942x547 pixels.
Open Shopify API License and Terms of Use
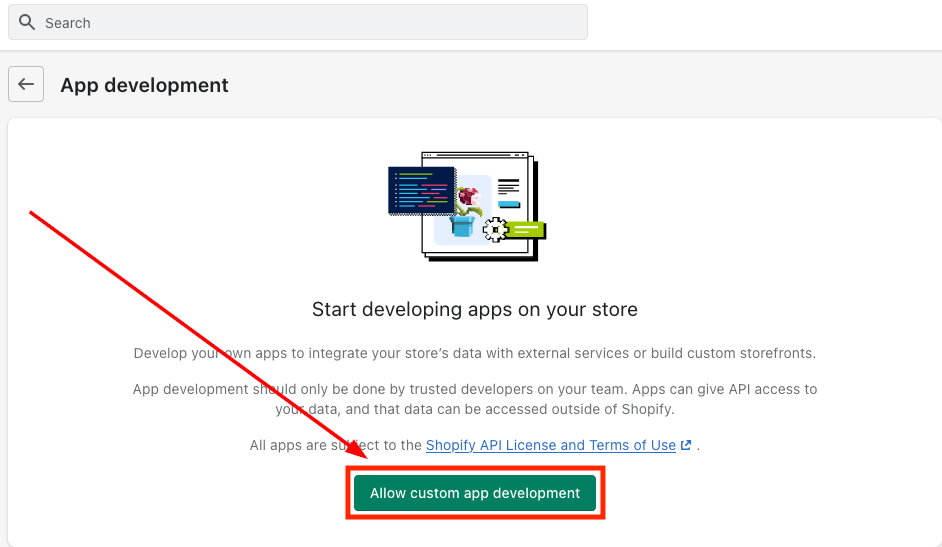click(x=550, y=445)
